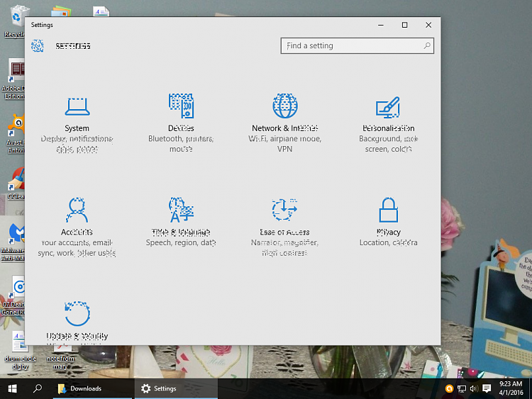
Task: Open the Personalization settings category
Action: click(x=388, y=117)
